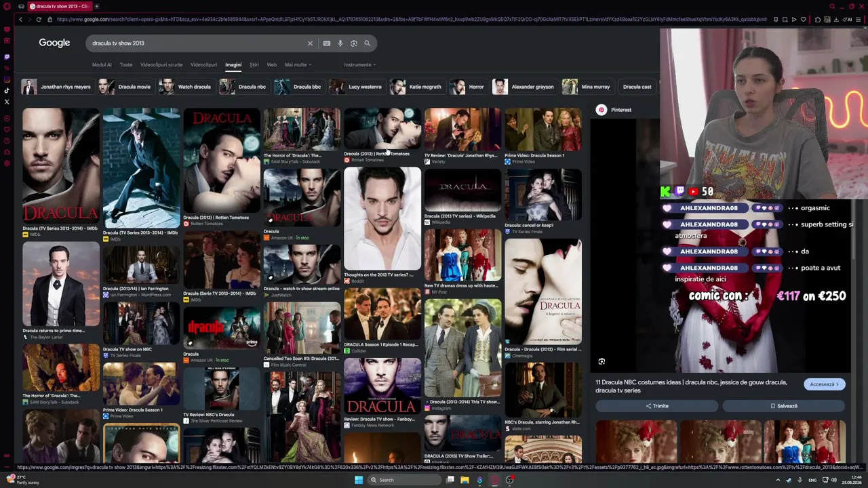Search inside image with the lens icon
Screen dimensions: 868x488
[601, 362]
